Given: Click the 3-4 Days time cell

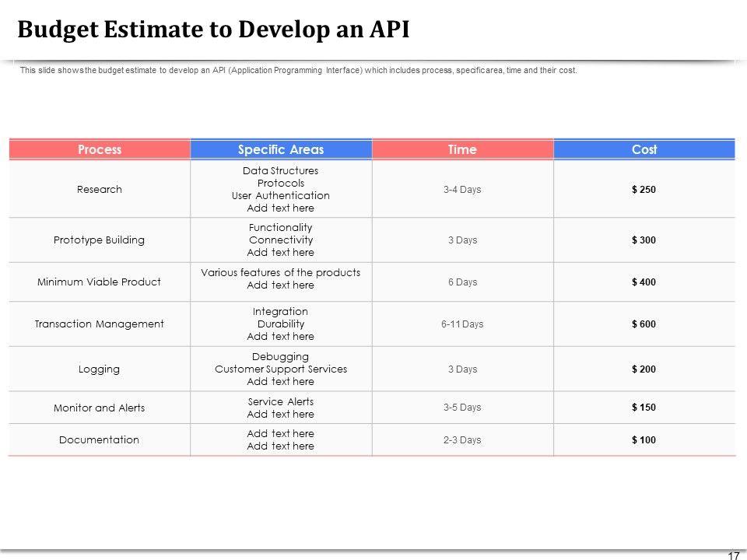Looking at the screenshot, I should pyautogui.click(x=462, y=190).
